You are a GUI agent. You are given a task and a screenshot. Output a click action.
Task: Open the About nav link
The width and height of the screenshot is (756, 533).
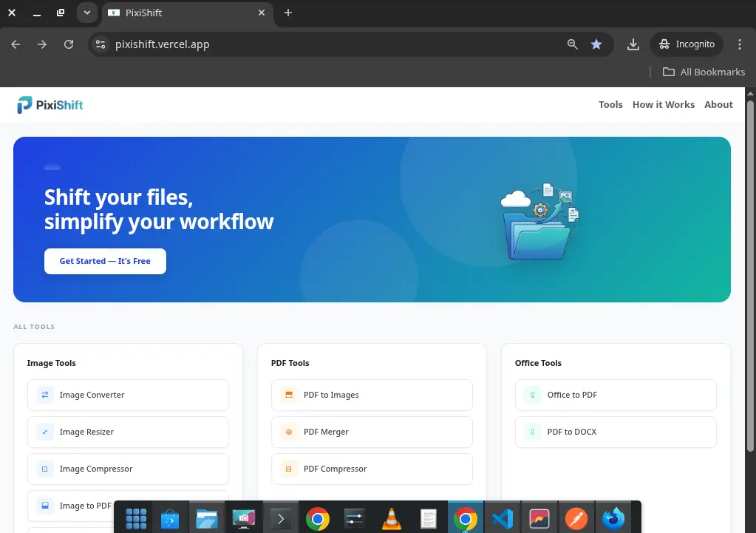coord(718,105)
